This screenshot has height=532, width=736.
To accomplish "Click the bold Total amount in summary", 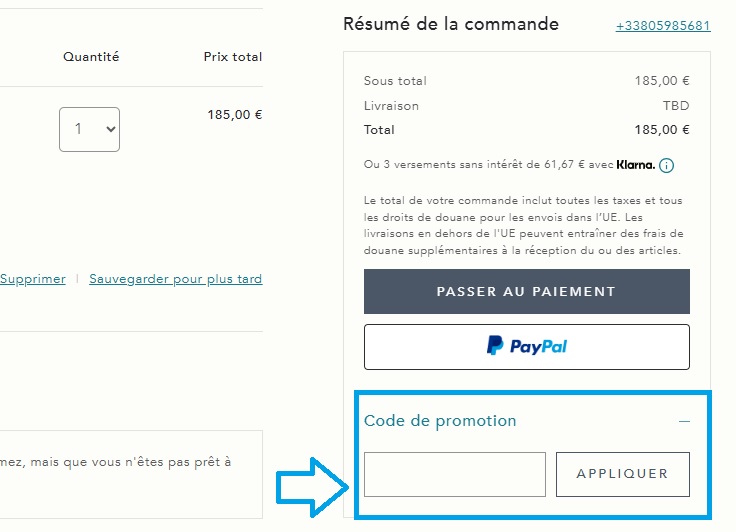I will [662, 130].
